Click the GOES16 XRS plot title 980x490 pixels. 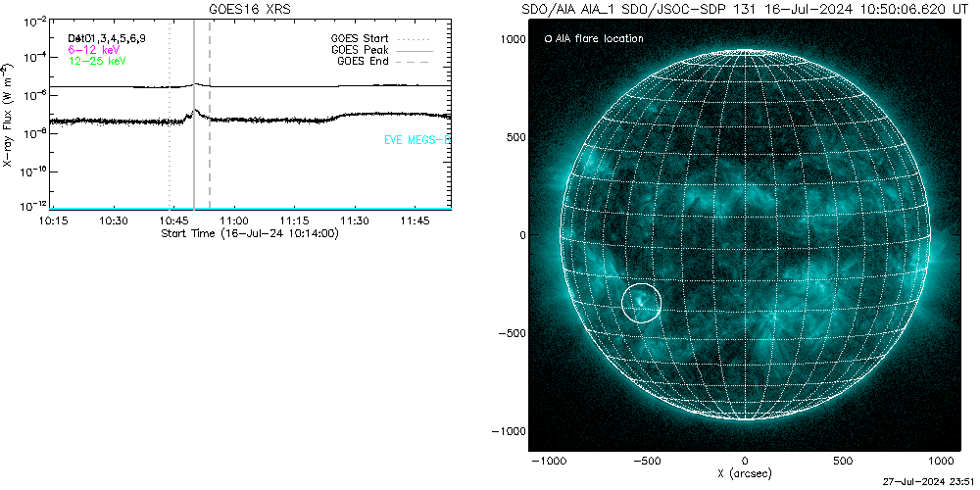tap(250, 9)
